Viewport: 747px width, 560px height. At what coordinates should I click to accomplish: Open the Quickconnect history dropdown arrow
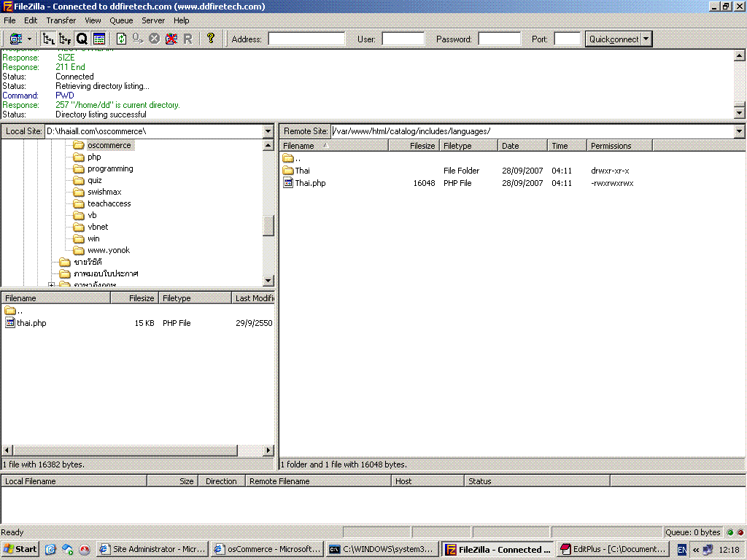(x=646, y=39)
